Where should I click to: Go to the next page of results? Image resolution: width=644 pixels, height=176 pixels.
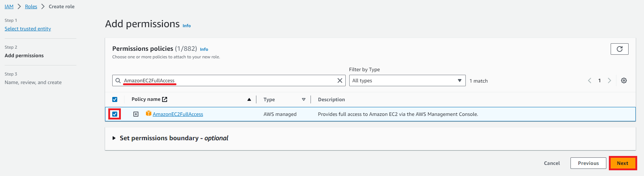(x=609, y=80)
